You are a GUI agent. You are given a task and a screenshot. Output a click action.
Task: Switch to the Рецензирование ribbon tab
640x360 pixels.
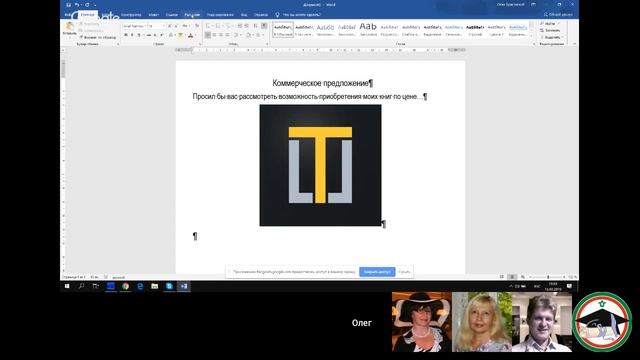coord(220,15)
